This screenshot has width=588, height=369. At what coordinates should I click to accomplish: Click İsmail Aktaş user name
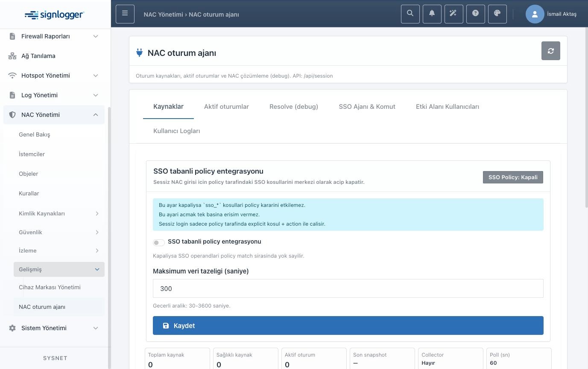click(x=562, y=14)
